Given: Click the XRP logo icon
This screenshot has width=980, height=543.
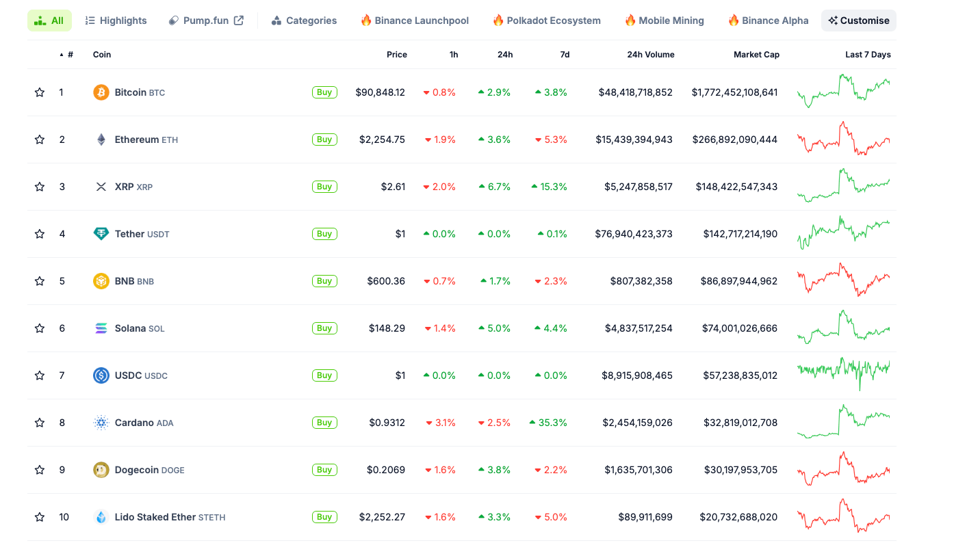Looking at the screenshot, I should pyautogui.click(x=101, y=186).
